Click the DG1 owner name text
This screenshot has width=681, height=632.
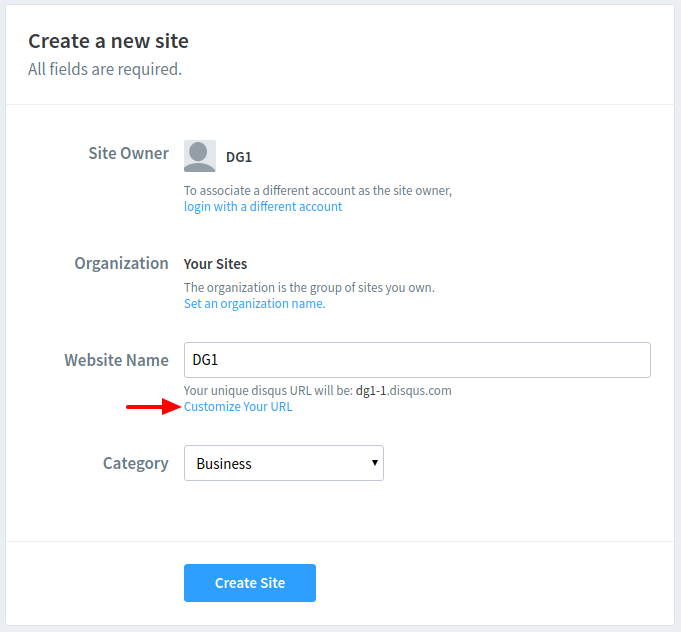coord(239,157)
